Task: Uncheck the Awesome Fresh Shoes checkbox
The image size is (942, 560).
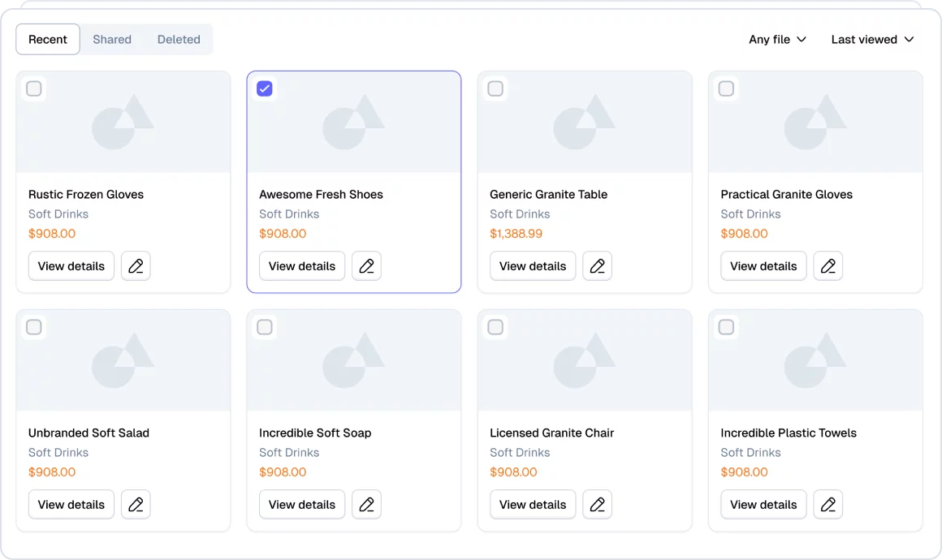Action: [265, 88]
